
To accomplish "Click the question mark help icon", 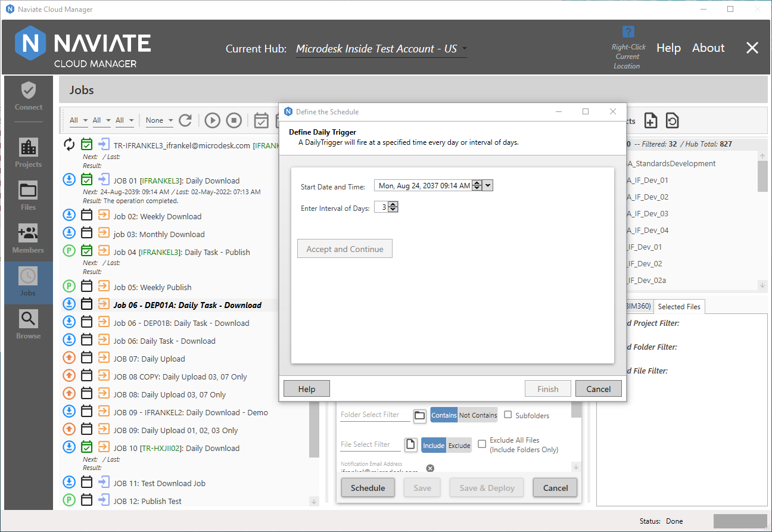I will coord(628,32).
